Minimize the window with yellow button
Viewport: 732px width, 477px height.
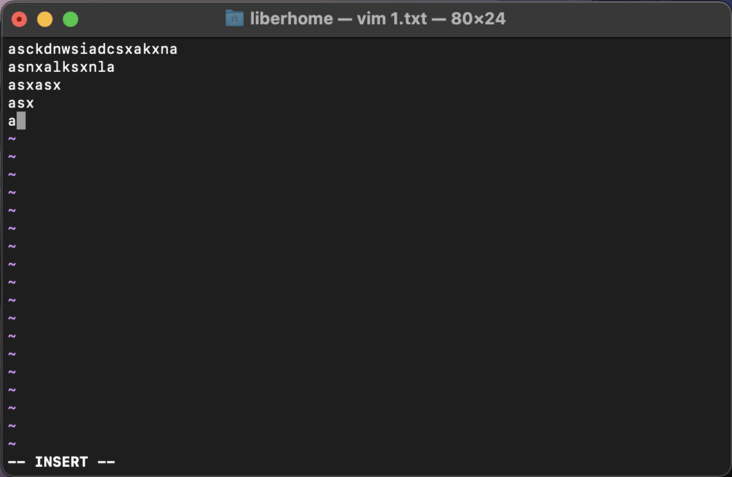45,19
